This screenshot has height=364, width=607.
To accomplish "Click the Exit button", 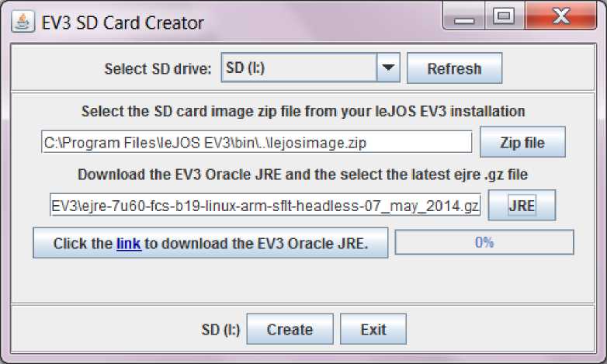I will click(x=373, y=329).
